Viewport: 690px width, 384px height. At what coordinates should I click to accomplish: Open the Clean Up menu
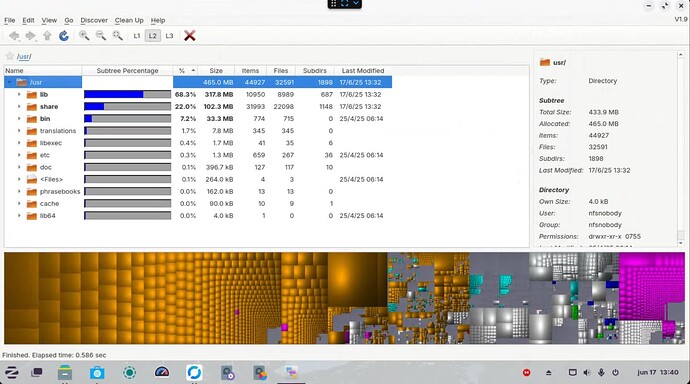pyautogui.click(x=129, y=20)
